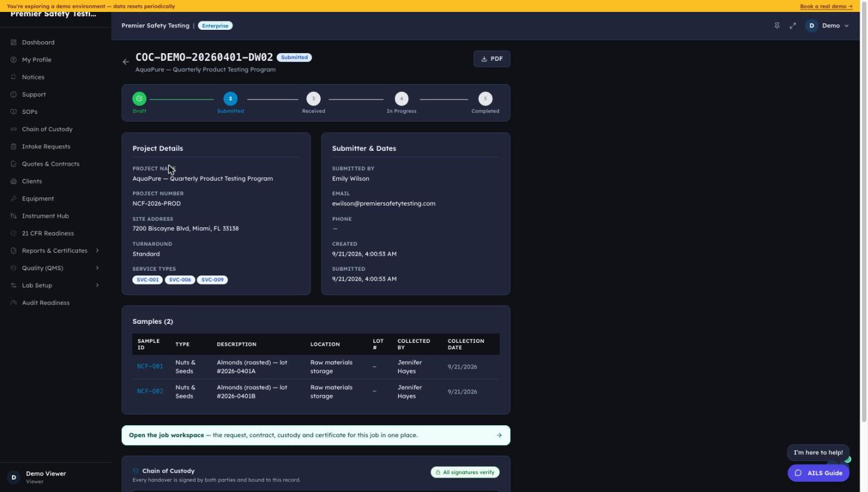This screenshot has width=868, height=492.
Task: Expand Lab Setup submenu
Action: 97,285
